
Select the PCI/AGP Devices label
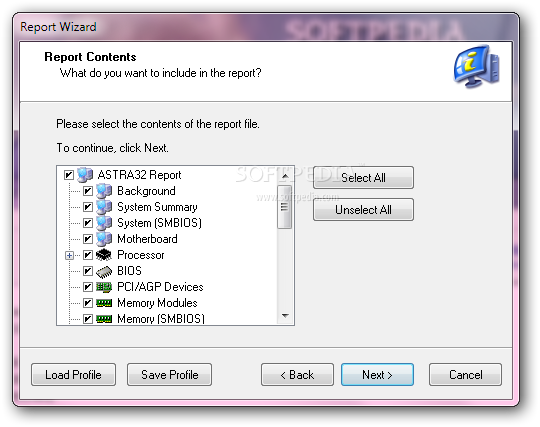coord(160,287)
